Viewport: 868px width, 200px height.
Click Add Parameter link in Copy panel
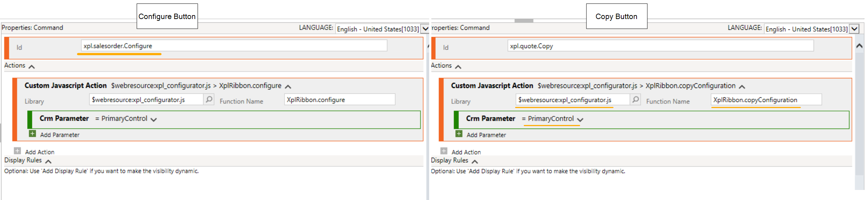[x=486, y=135]
